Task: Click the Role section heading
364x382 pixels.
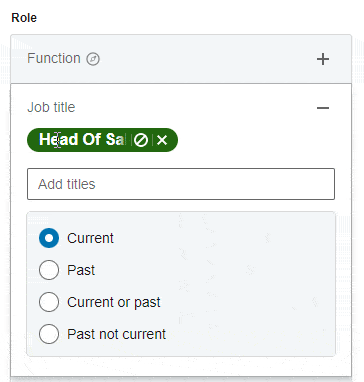Action: 24,18
